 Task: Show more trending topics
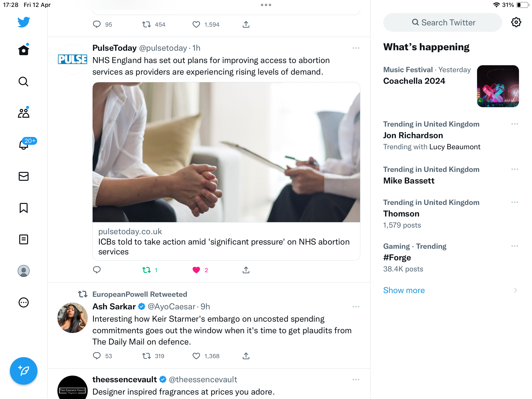click(x=404, y=290)
